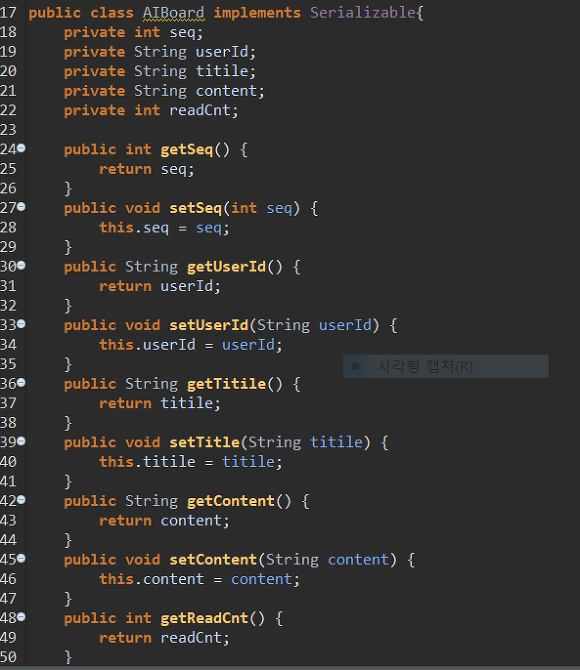Click the 'String titile' parameter in setTitle
Screen dimensions: 580x670
tap(305, 442)
